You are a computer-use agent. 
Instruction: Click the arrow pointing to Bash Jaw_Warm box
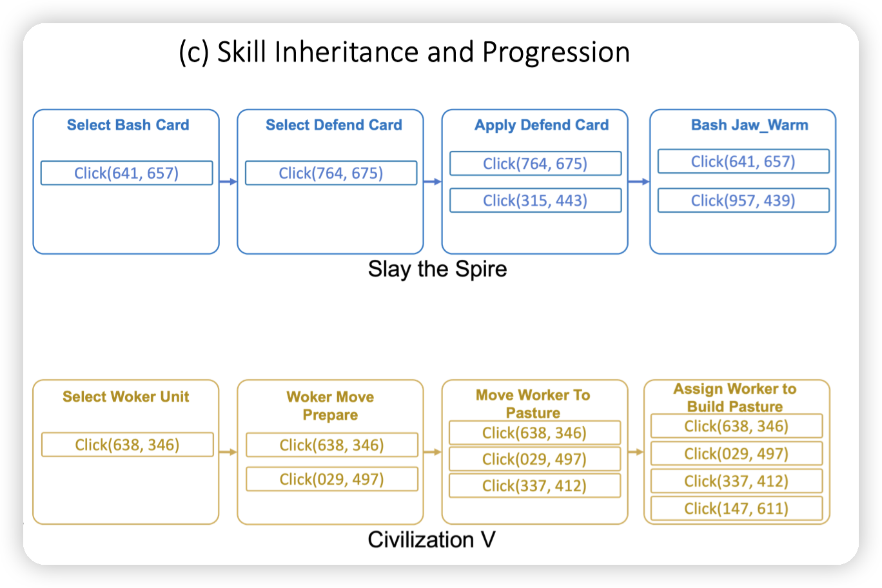tap(638, 182)
